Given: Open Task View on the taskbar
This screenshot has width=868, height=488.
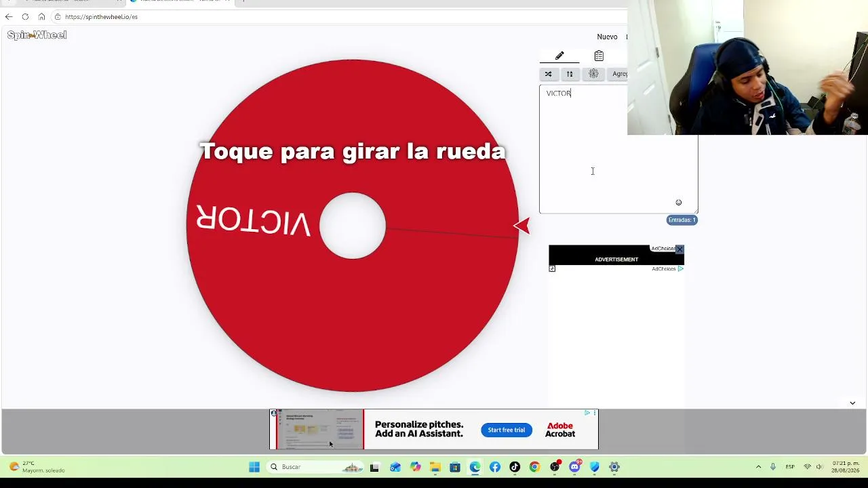Looking at the screenshot, I should point(374,467).
